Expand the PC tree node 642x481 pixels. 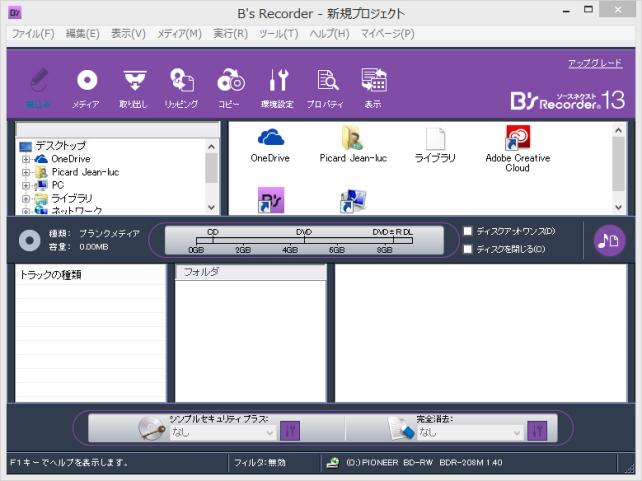(26, 185)
